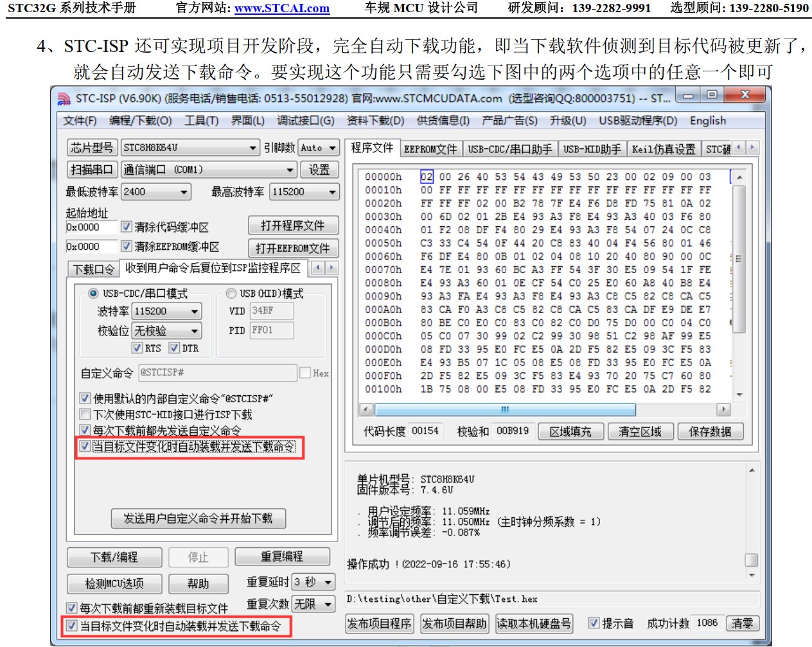Click 扫描串口 button
The height and width of the screenshot is (647, 812).
(x=92, y=170)
